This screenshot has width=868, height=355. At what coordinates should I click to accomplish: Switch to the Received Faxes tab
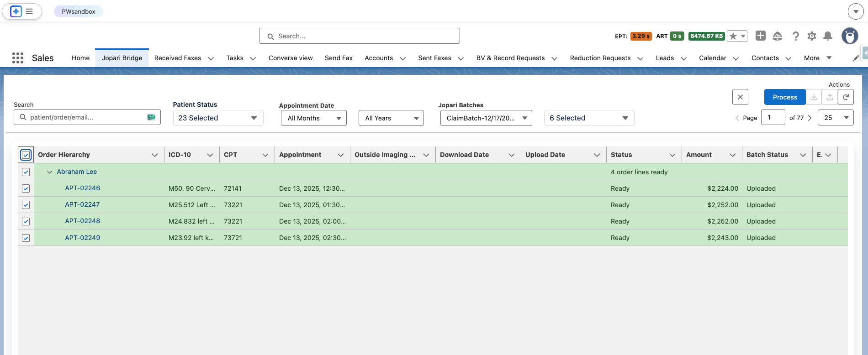[178, 58]
